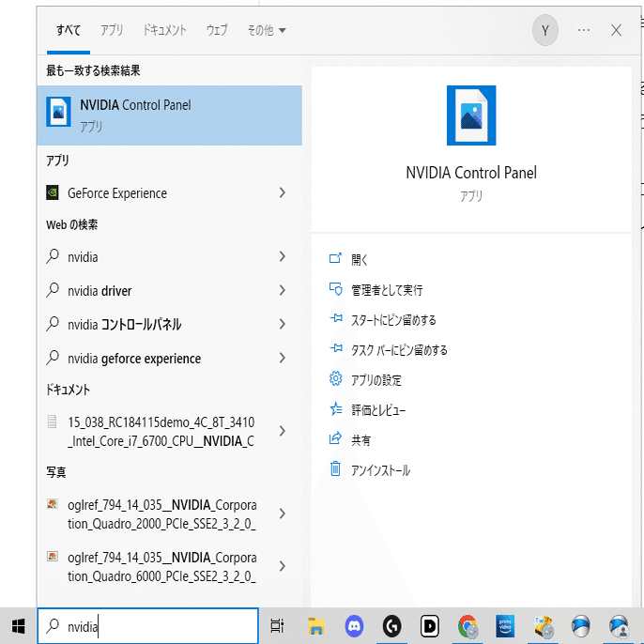Click the Y user account avatar

pos(544,30)
